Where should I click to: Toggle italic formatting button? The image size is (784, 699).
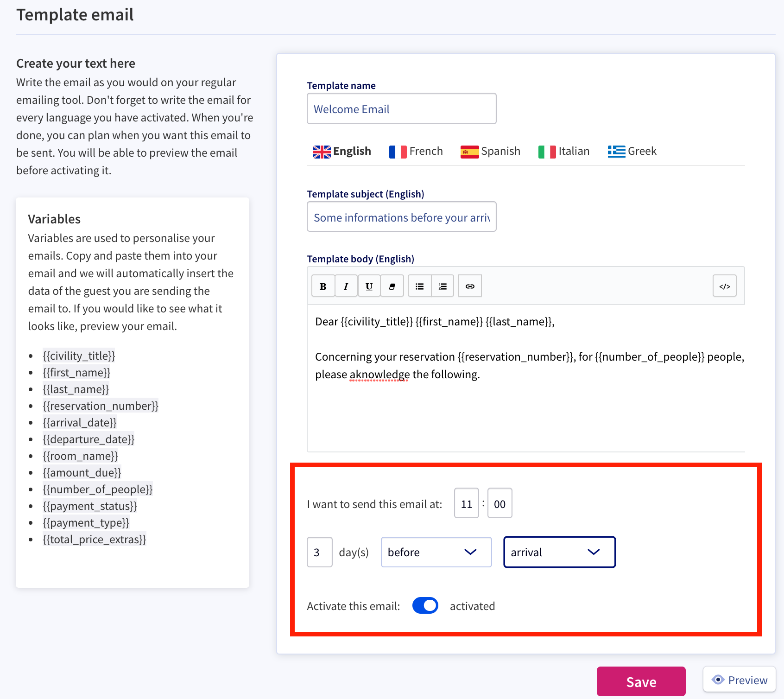(x=346, y=286)
